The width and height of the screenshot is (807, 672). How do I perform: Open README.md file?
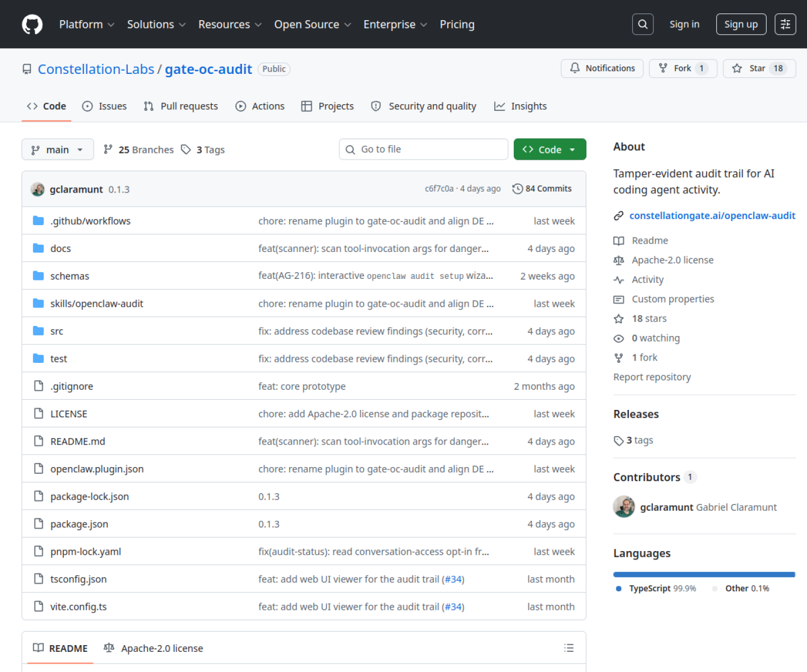point(77,441)
